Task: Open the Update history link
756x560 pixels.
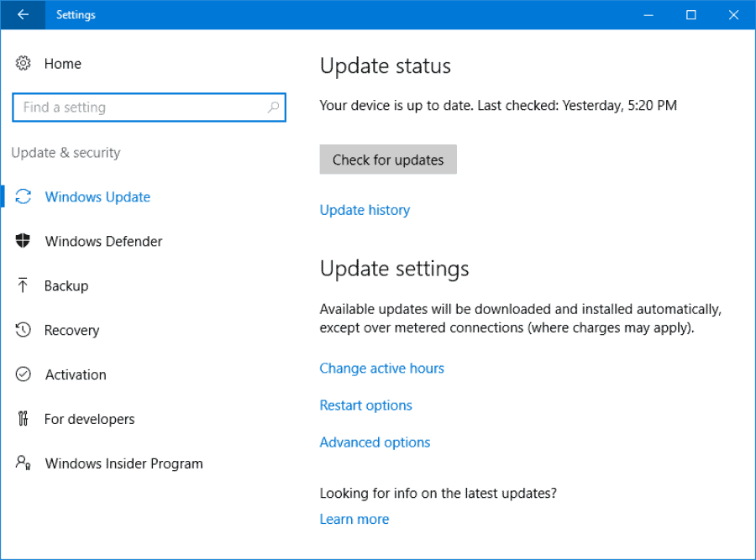Action: pyautogui.click(x=365, y=210)
